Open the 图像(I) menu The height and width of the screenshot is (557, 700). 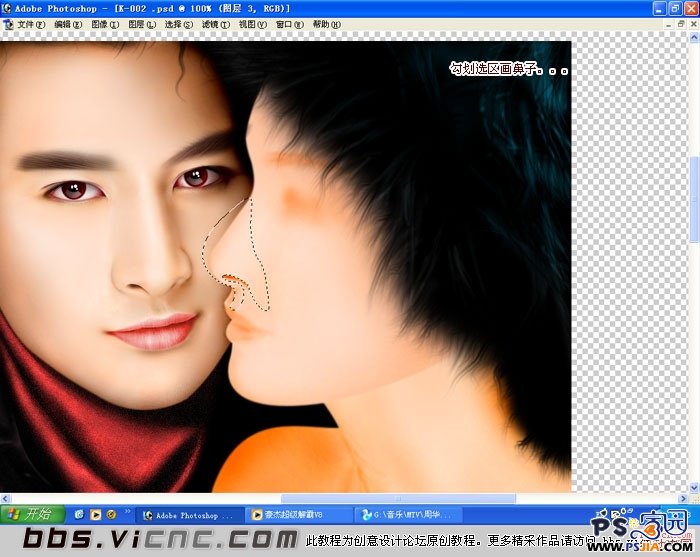tap(105, 25)
